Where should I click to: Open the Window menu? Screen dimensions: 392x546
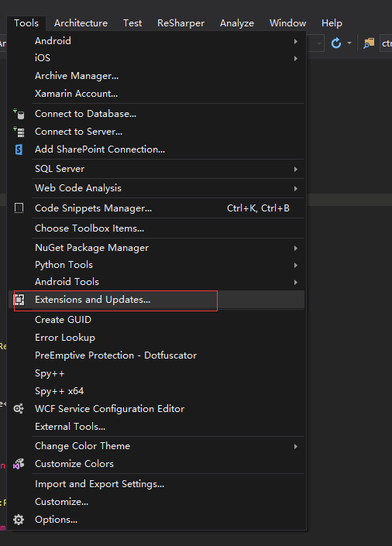(x=288, y=23)
